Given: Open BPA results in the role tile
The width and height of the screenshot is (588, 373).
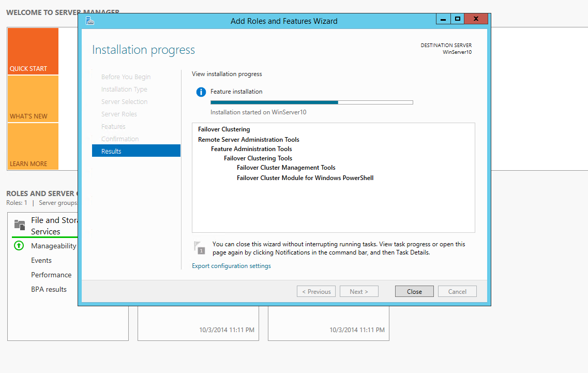Looking at the screenshot, I should pos(49,289).
